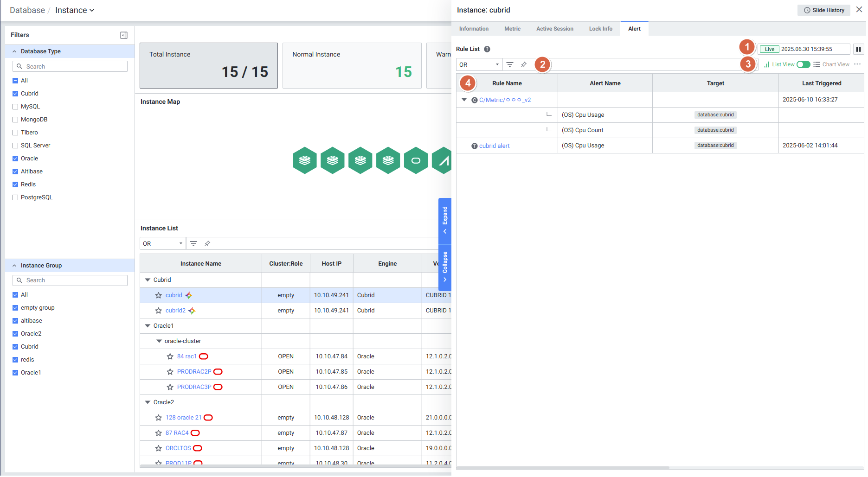The height and width of the screenshot is (477, 868).
Task: Open the more options menu beside Chart View
Action: (857, 64)
